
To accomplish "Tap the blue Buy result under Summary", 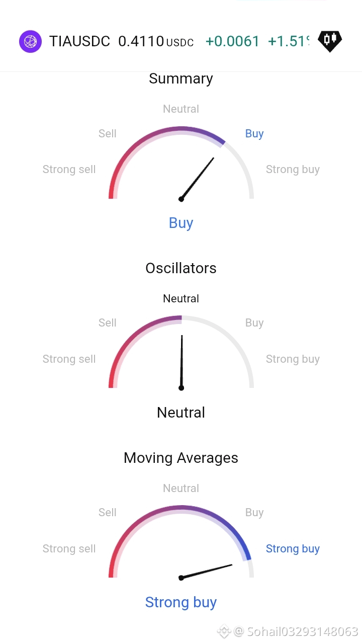I will [181, 223].
